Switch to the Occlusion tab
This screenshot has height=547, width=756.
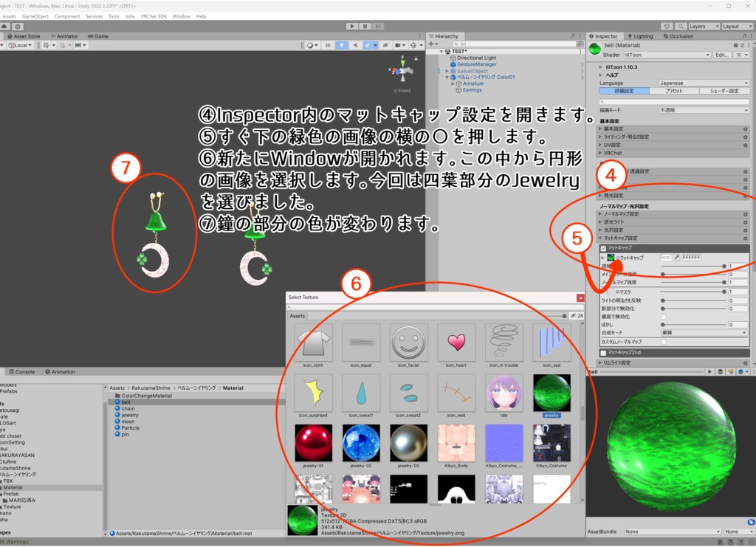[x=678, y=36]
